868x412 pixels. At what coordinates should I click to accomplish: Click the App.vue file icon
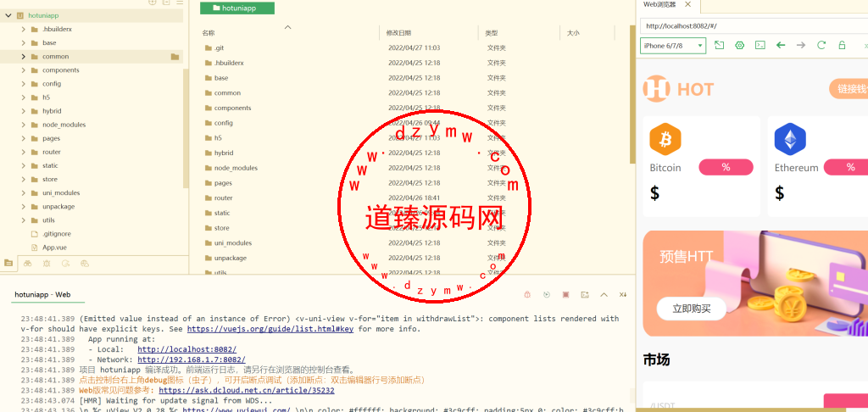[x=34, y=248]
